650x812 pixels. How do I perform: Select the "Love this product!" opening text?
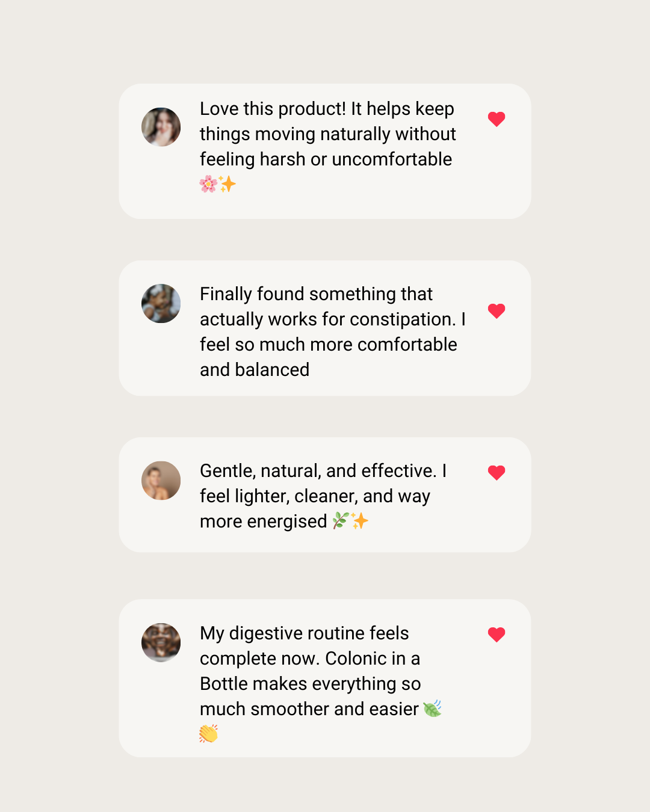[x=273, y=109]
